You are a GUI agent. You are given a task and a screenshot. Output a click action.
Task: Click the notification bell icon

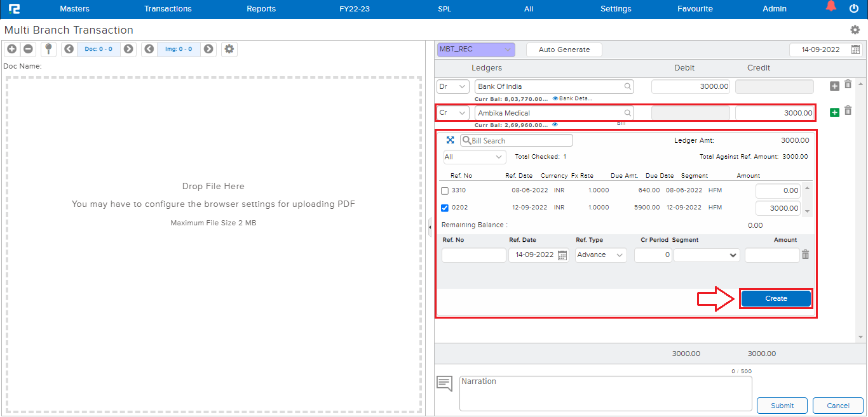(831, 8)
